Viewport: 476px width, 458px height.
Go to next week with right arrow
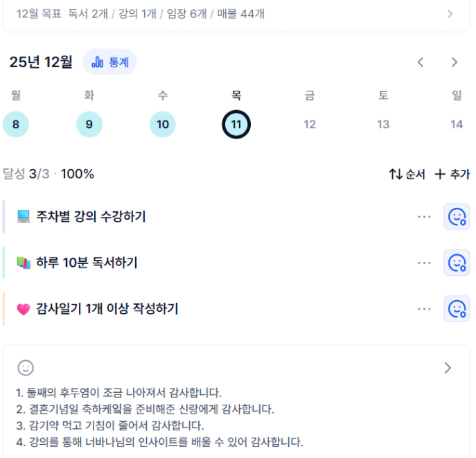(455, 62)
